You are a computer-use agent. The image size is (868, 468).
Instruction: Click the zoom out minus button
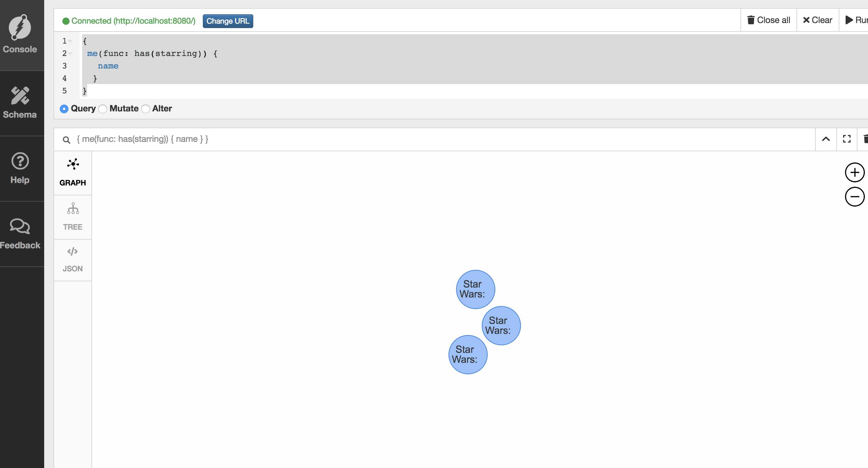click(854, 197)
